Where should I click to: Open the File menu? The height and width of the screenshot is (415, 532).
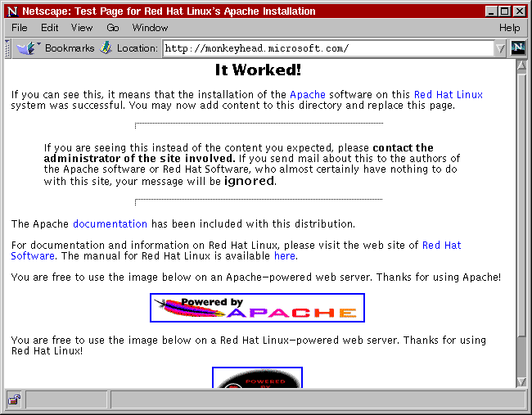tap(20, 28)
